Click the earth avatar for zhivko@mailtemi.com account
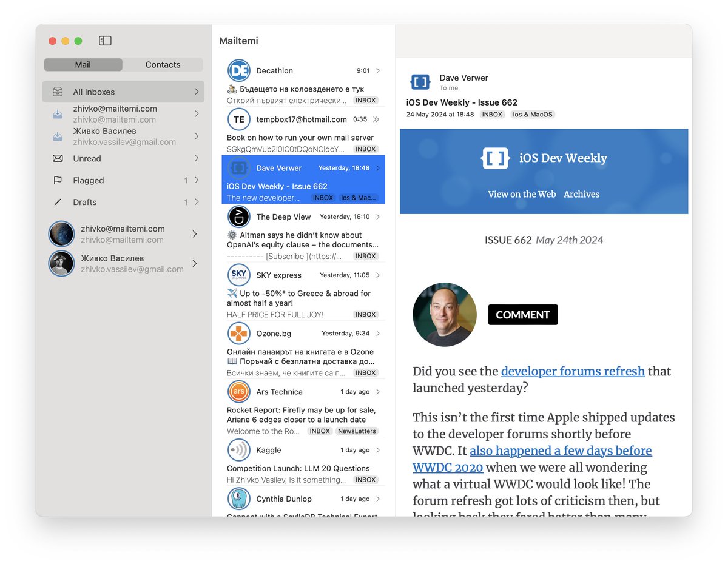Viewport: 728px width, 564px height. (x=61, y=233)
